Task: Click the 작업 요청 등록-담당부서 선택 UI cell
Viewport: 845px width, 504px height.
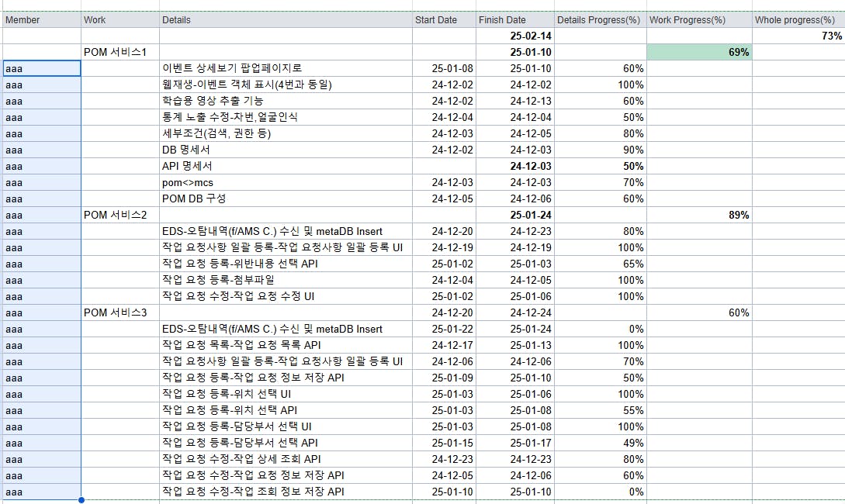Action: click(x=286, y=426)
